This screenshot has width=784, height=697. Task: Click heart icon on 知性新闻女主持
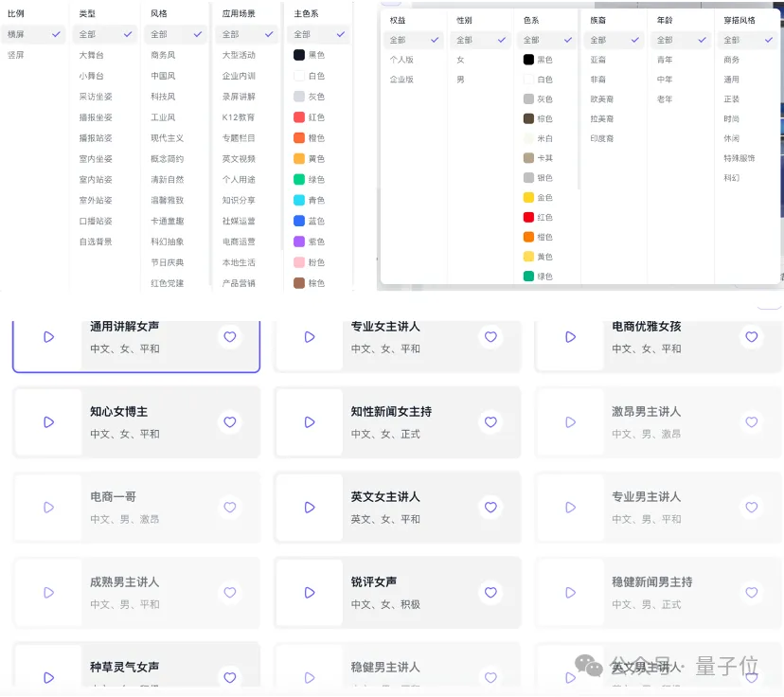490,422
